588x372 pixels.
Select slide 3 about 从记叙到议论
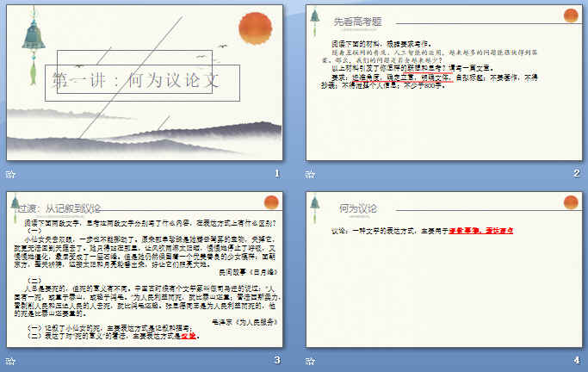145,270
